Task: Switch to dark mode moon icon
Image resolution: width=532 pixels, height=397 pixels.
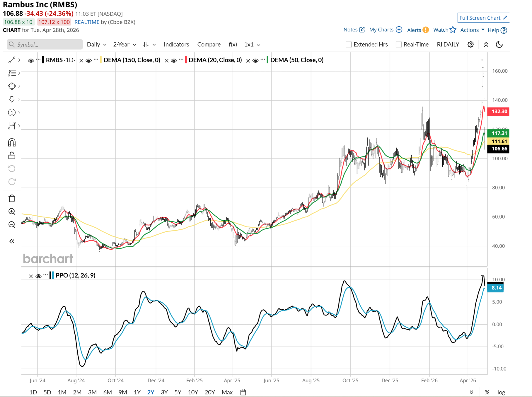Action: point(499,44)
